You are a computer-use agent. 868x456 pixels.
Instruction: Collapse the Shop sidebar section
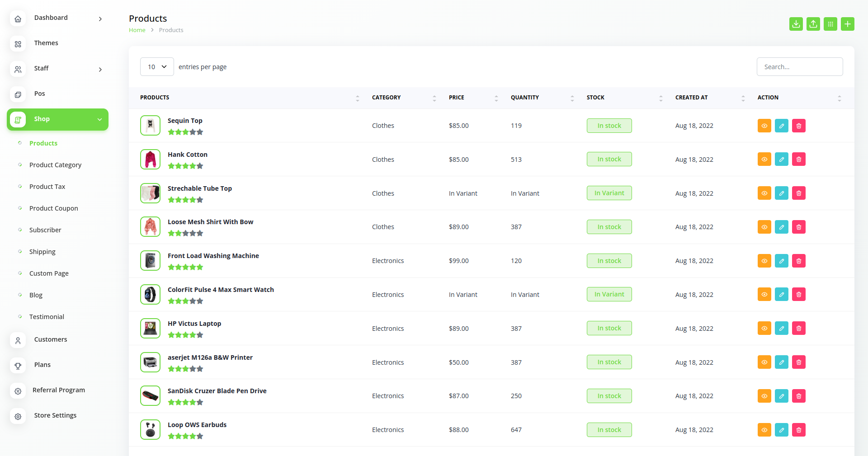point(99,119)
